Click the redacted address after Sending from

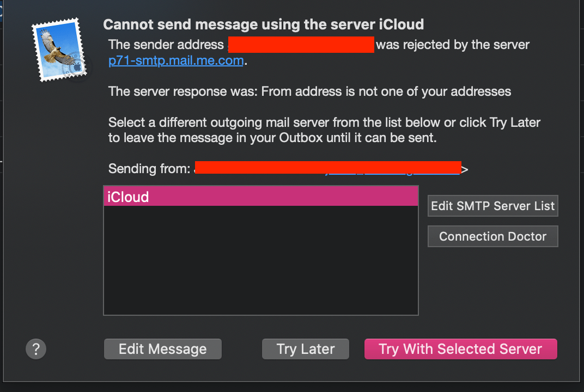coord(328,168)
